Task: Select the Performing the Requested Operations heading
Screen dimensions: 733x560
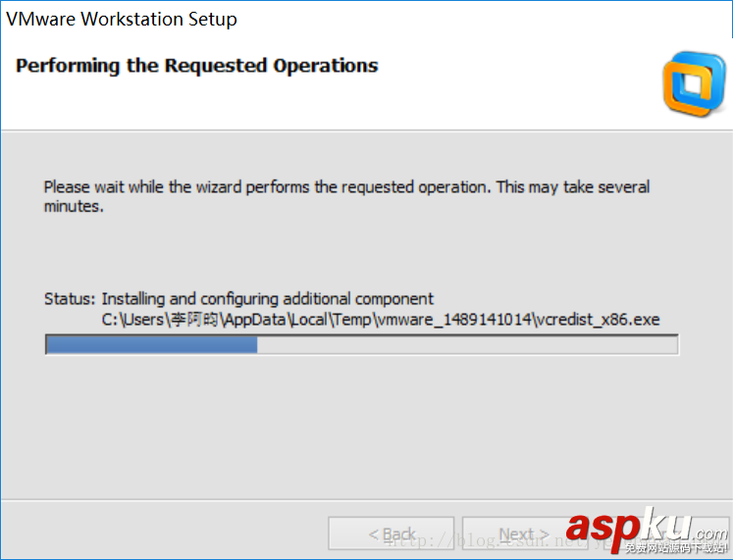Action: (197, 66)
